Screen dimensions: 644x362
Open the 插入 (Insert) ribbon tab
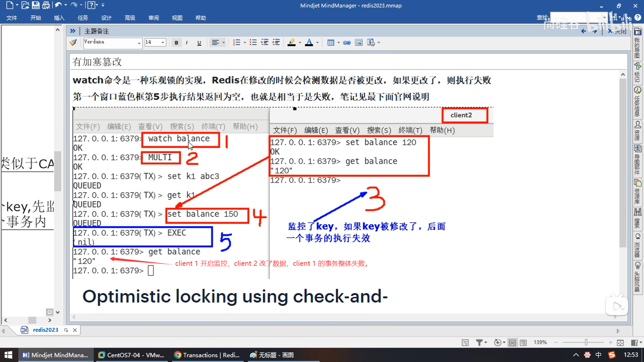[59, 18]
